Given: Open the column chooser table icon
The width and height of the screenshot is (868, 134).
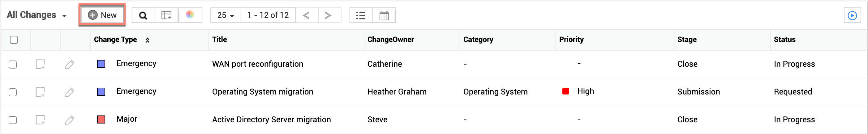Looking at the screenshot, I should (x=166, y=15).
